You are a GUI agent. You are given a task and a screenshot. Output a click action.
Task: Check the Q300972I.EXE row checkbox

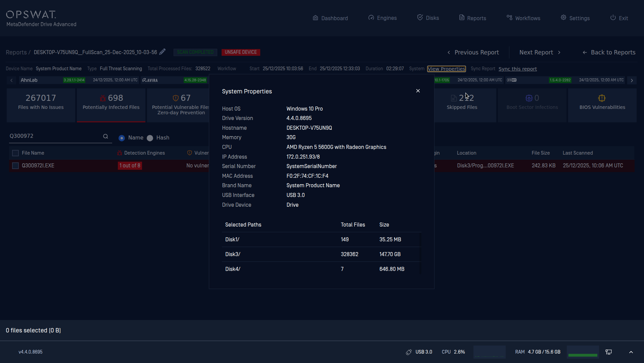point(15,166)
